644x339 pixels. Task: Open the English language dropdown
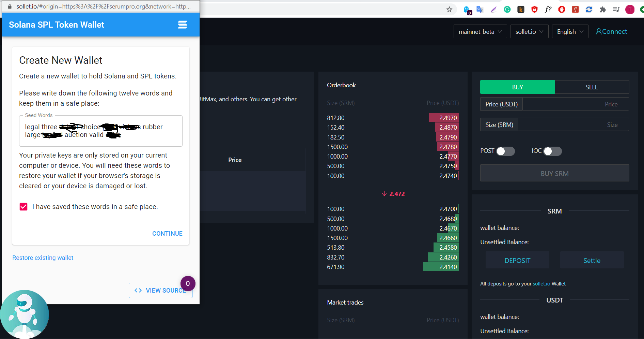(570, 31)
